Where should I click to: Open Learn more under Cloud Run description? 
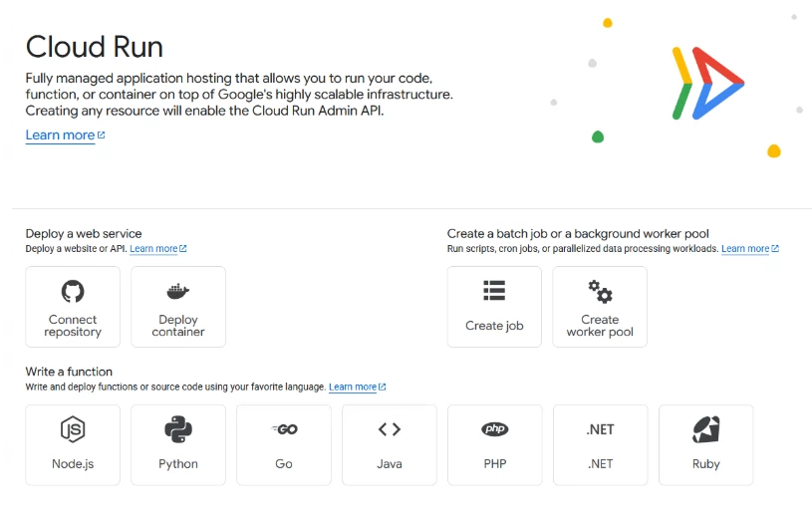pyautogui.click(x=60, y=135)
